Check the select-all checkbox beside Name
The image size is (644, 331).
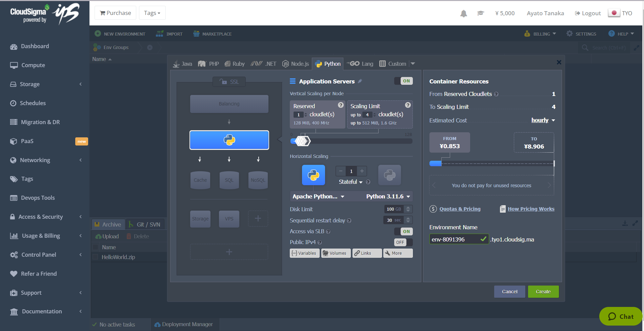[x=96, y=247]
